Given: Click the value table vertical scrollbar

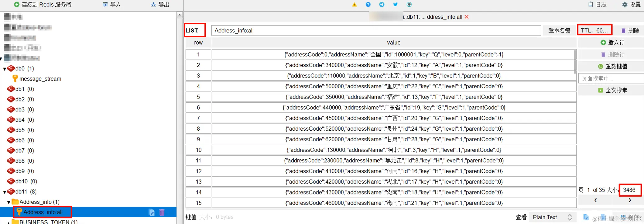Looking at the screenshot, I should [x=575, y=62].
